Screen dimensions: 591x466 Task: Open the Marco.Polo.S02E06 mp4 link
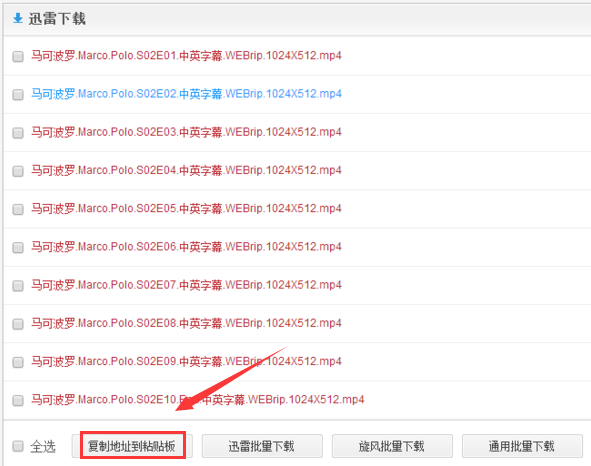pyautogui.click(x=186, y=247)
